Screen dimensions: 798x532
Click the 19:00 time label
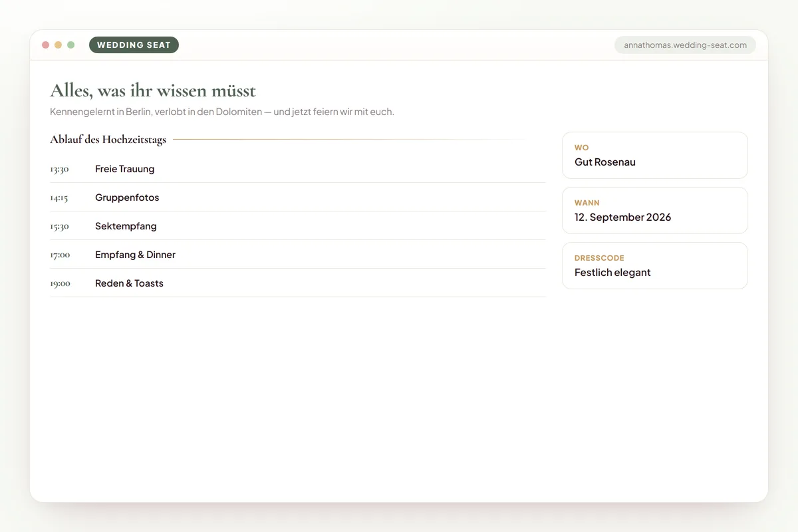(x=60, y=283)
